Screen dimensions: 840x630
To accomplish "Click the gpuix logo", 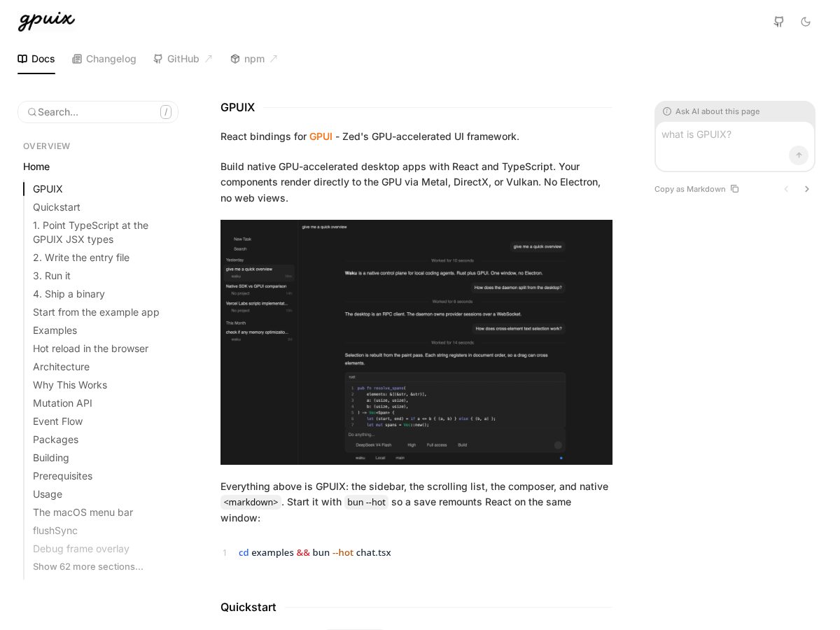I will [46, 21].
